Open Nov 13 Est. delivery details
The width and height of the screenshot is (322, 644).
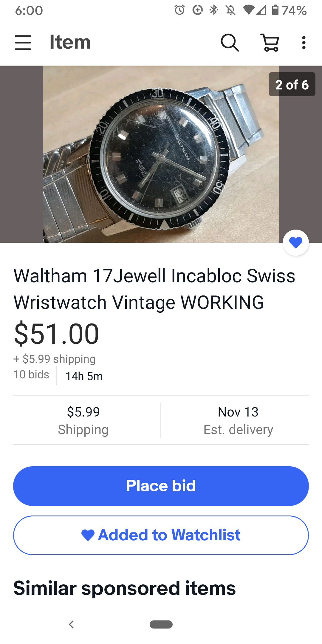click(x=238, y=420)
